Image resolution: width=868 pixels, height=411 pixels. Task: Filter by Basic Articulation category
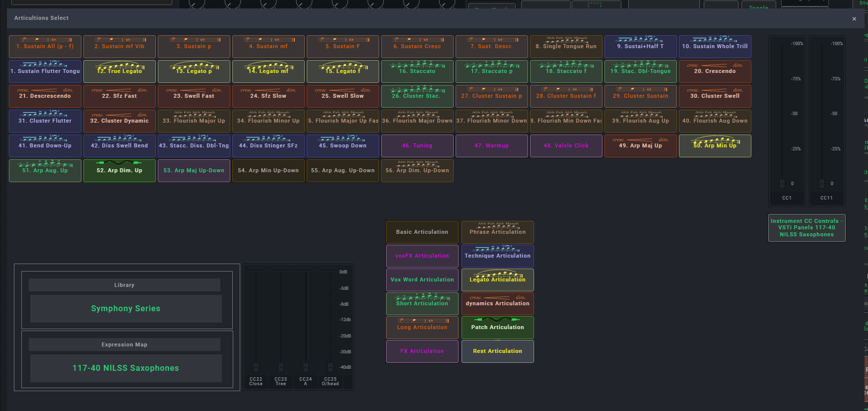click(422, 232)
